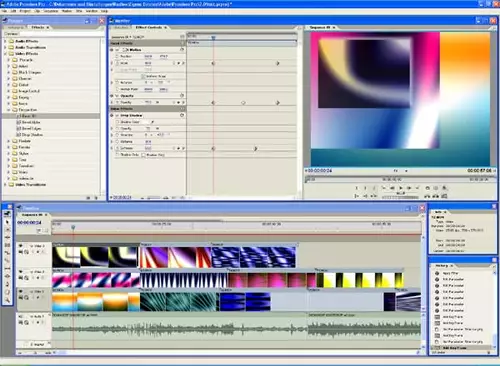500x366 pixels.
Task: Toggle Loop playback in Program monitor
Action: click(x=427, y=188)
